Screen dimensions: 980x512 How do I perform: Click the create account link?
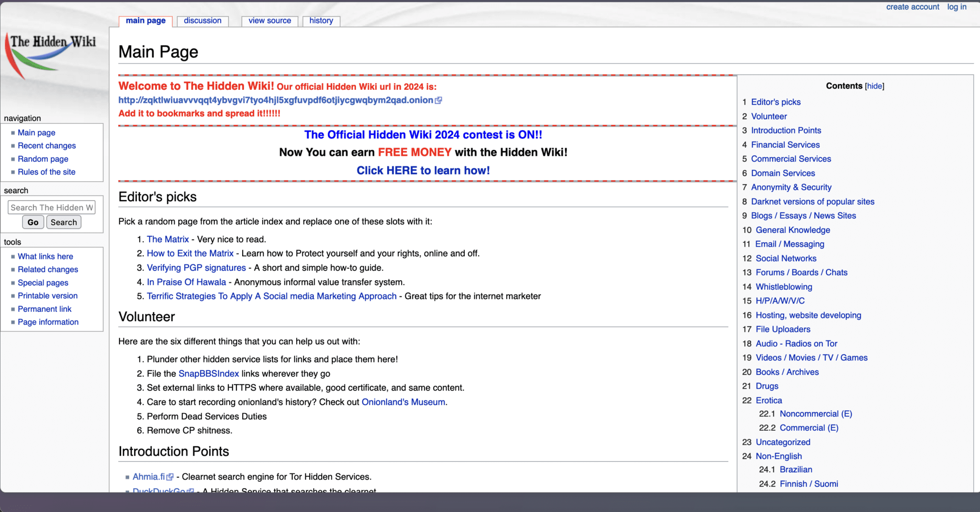tap(912, 7)
